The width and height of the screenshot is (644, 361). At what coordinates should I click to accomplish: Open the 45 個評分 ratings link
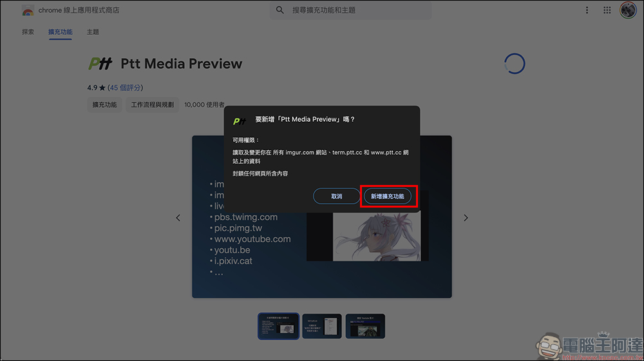[x=126, y=88]
